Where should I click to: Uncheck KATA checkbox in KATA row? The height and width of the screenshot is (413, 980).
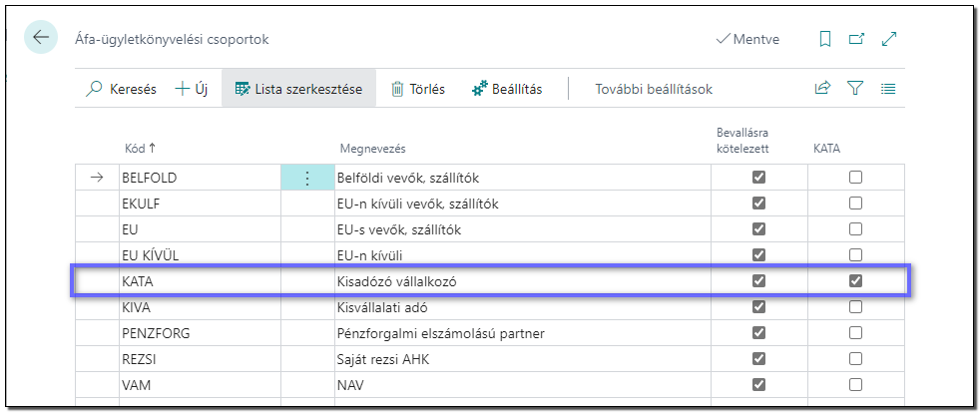[855, 281]
